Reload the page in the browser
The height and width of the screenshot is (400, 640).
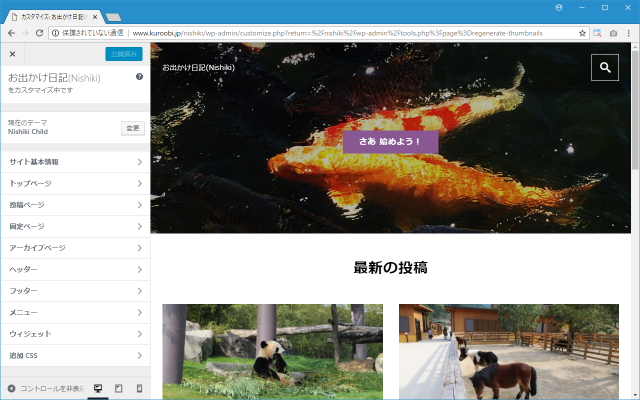pyautogui.click(x=42, y=33)
